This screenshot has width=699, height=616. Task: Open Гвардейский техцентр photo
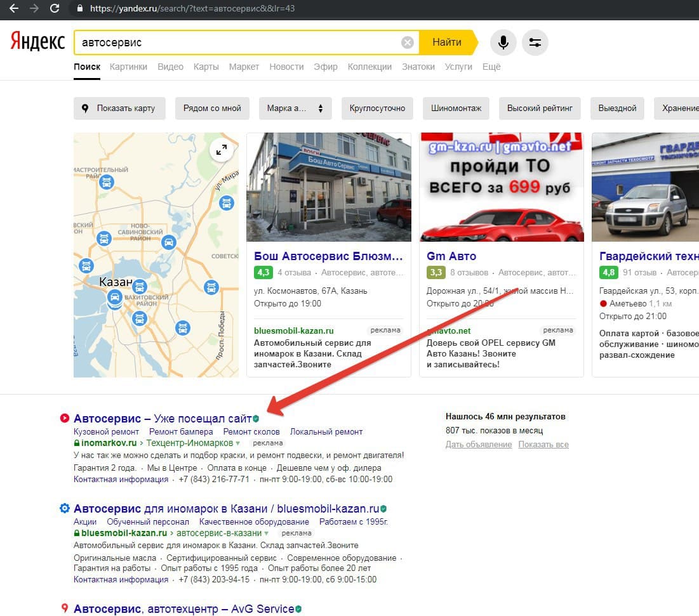click(x=646, y=187)
